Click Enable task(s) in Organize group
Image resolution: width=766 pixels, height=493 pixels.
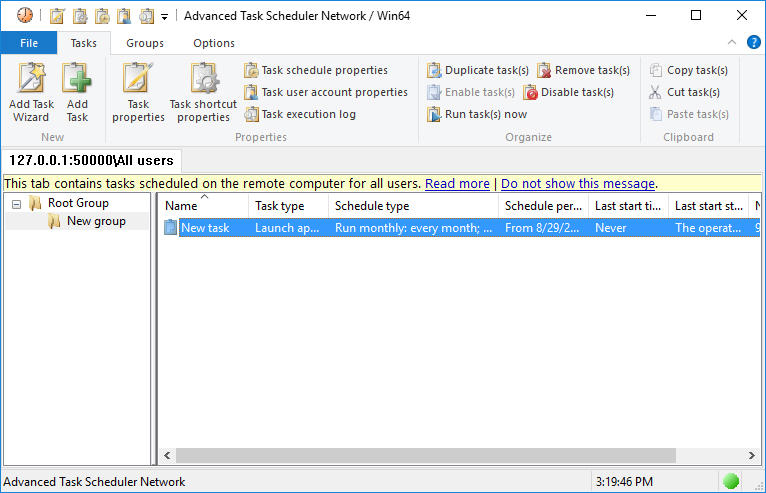[x=470, y=92]
